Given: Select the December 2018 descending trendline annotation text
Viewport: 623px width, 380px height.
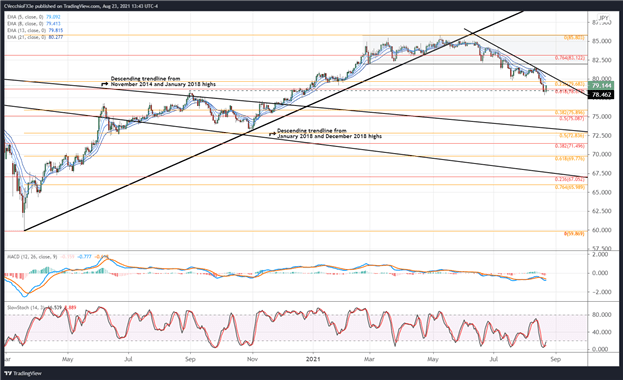Looking at the screenshot, I should [329, 133].
